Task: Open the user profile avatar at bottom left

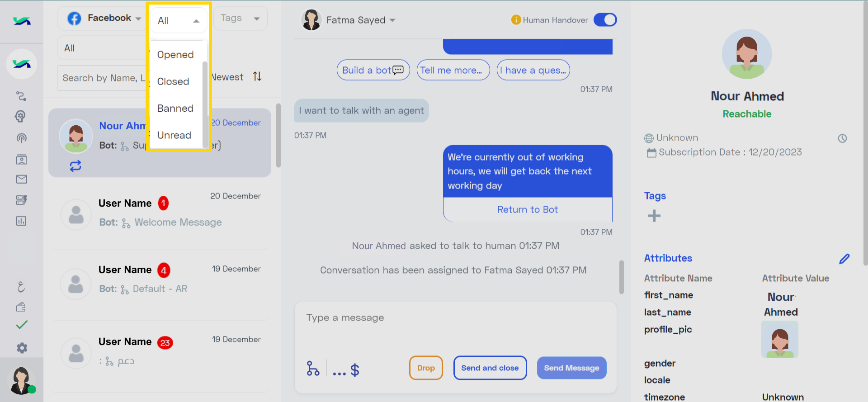Action: 21,380
